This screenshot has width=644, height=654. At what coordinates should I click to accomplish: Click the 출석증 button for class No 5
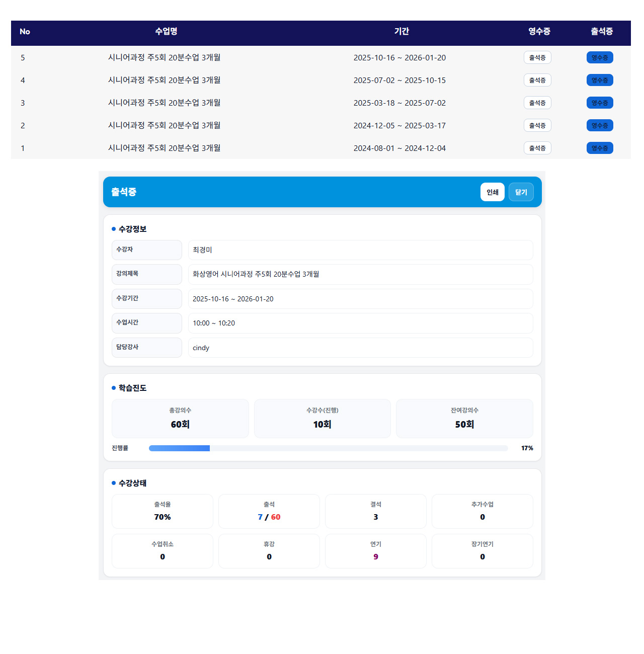(x=537, y=57)
